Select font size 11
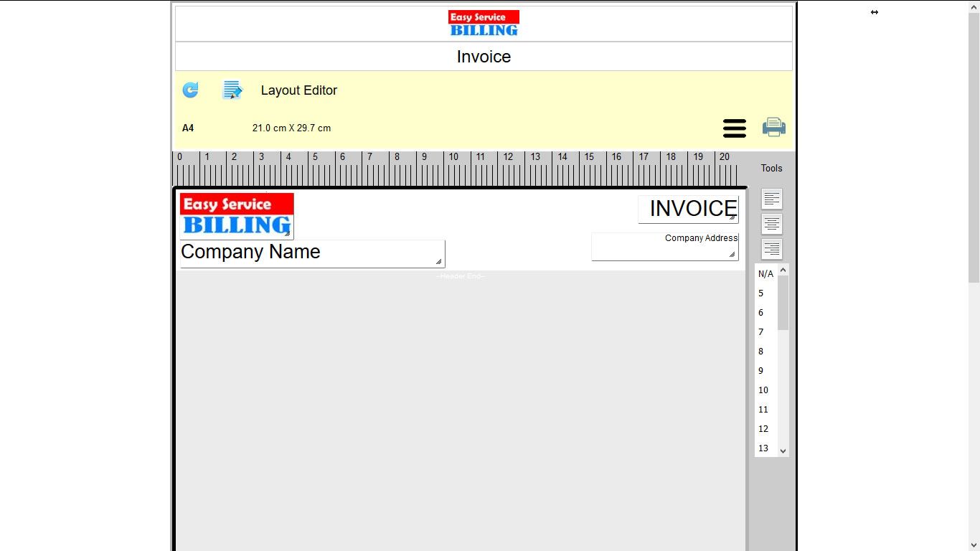Image resolution: width=980 pixels, height=551 pixels. tap(766, 410)
